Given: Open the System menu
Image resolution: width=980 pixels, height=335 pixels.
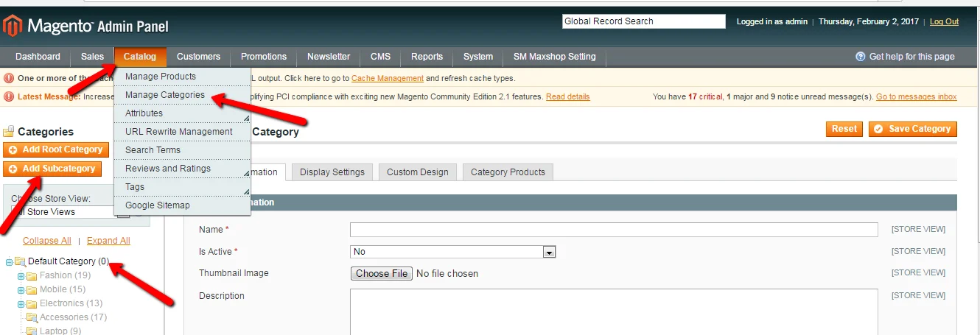Looking at the screenshot, I should [x=478, y=57].
